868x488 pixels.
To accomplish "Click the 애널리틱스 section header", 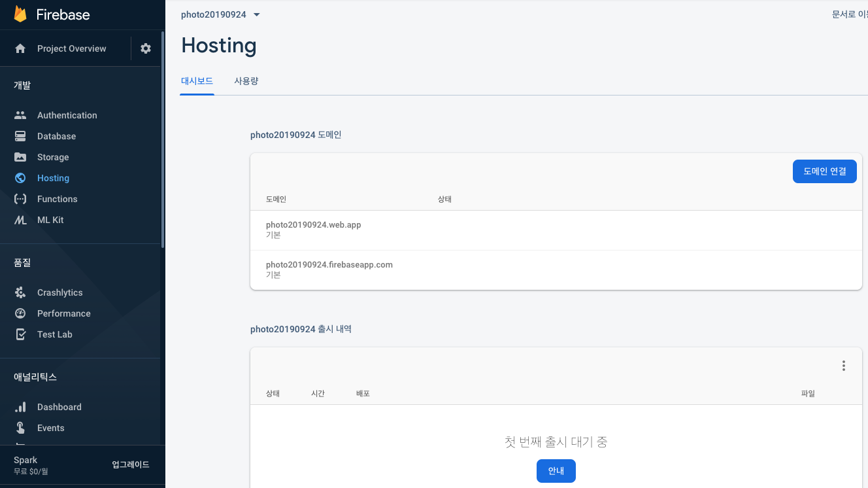I will tap(35, 377).
